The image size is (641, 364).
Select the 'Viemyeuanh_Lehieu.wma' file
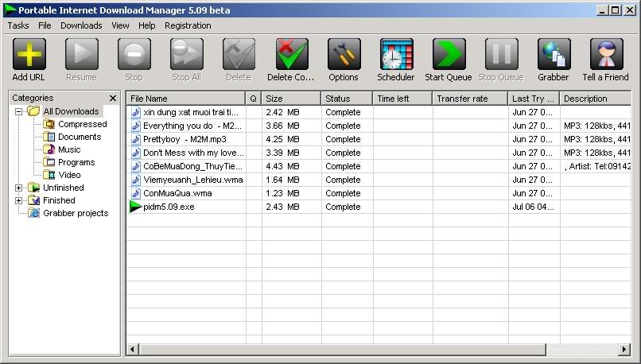tap(193, 180)
